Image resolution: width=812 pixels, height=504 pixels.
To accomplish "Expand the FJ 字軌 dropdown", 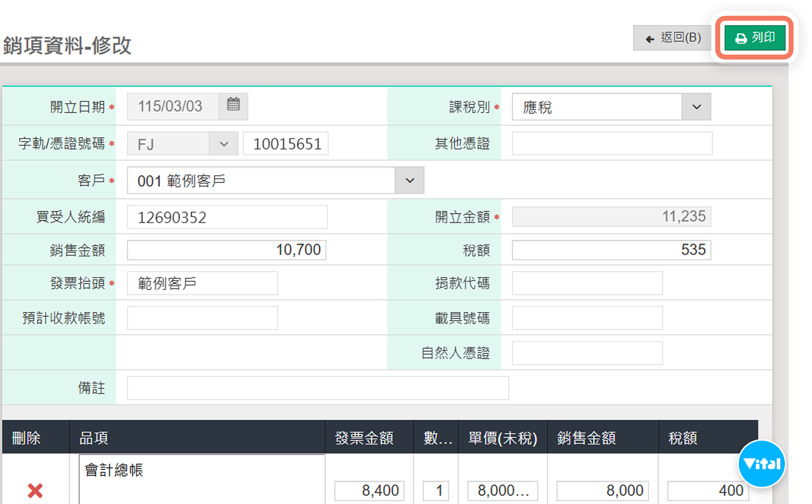I will (x=223, y=144).
